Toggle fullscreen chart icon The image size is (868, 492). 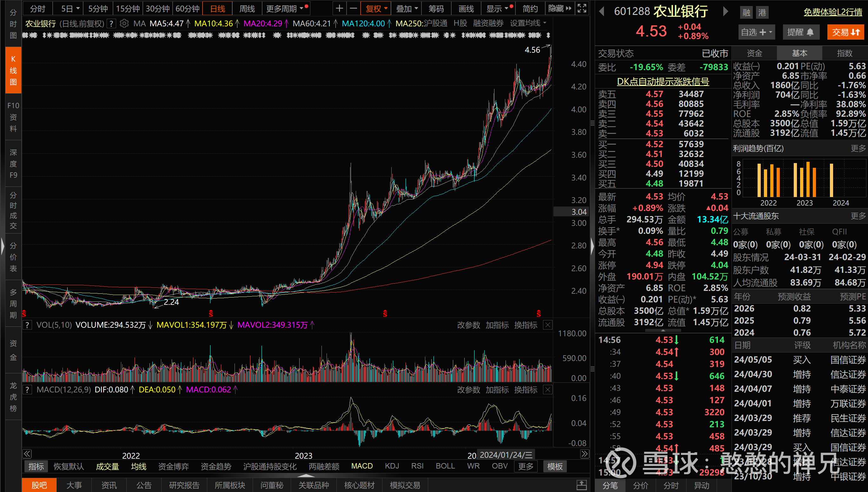582,9
